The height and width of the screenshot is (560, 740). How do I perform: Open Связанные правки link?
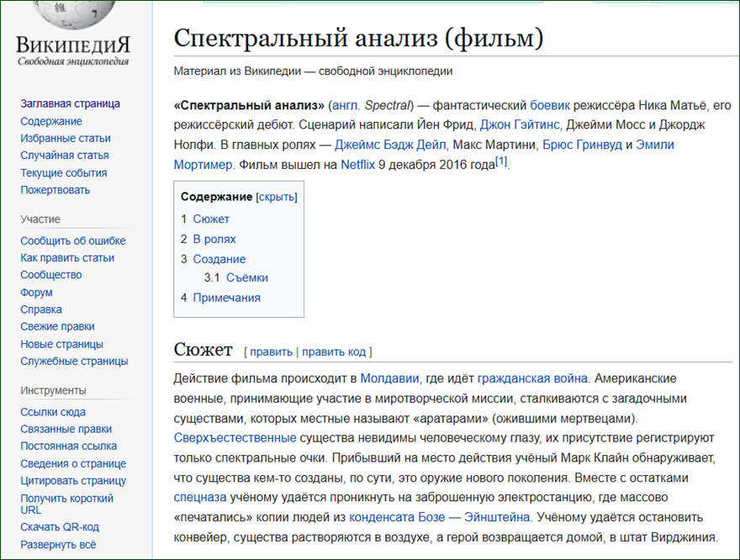point(66,429)
